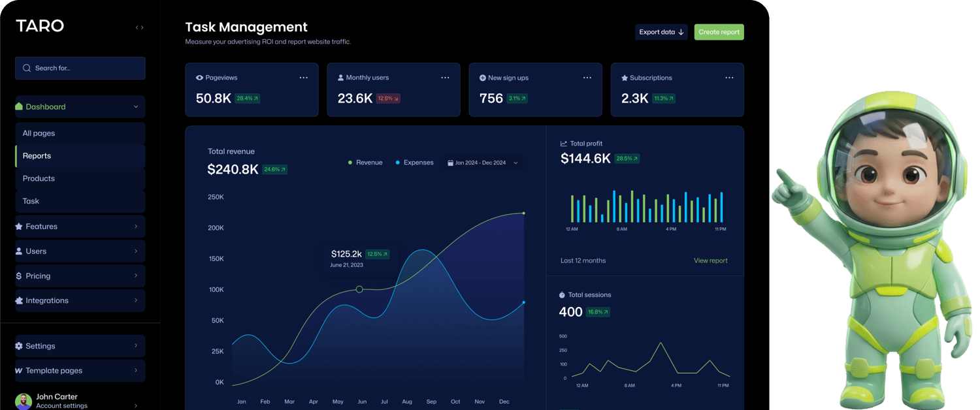
Task: Click the Pageviews eye icon
Action: (x=200, y=77)
